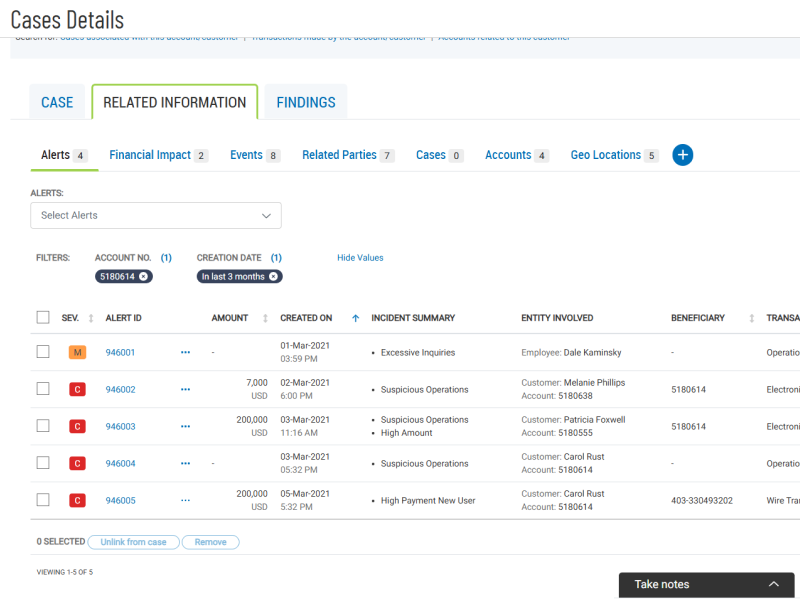Click the Unlink from case button
The height and width of the screenshot is (600, 800).
(133, 542)
